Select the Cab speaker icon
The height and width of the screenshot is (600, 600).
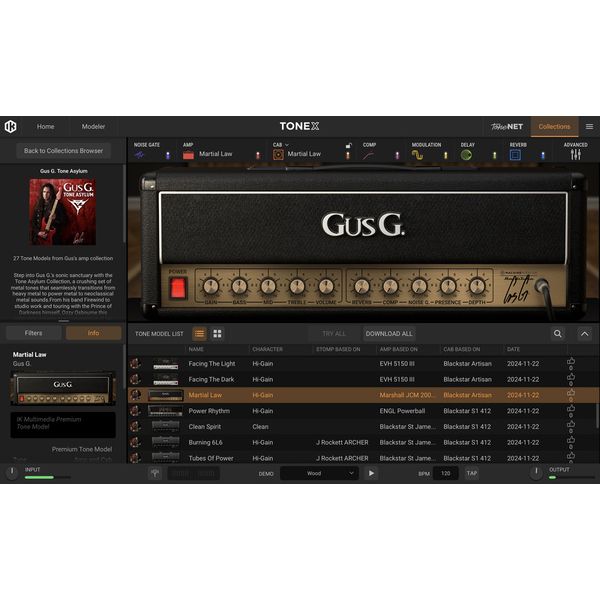point(278,155)
